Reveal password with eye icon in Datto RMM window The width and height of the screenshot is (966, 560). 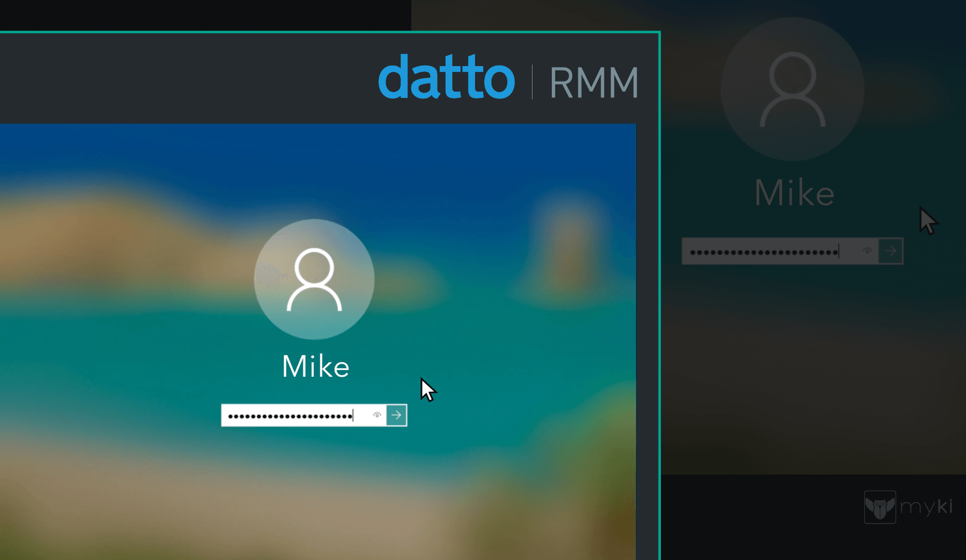click(x=377, y=415)
